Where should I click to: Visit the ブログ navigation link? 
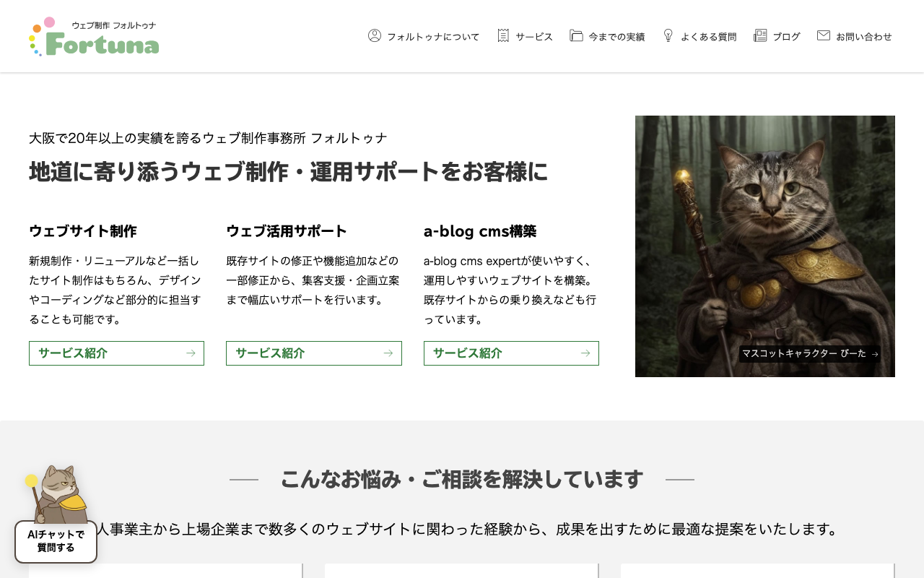(777, 36)
